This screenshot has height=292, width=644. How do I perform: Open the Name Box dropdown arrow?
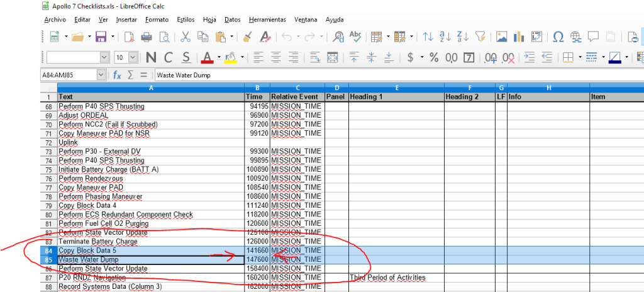click(x=101, y=75)
